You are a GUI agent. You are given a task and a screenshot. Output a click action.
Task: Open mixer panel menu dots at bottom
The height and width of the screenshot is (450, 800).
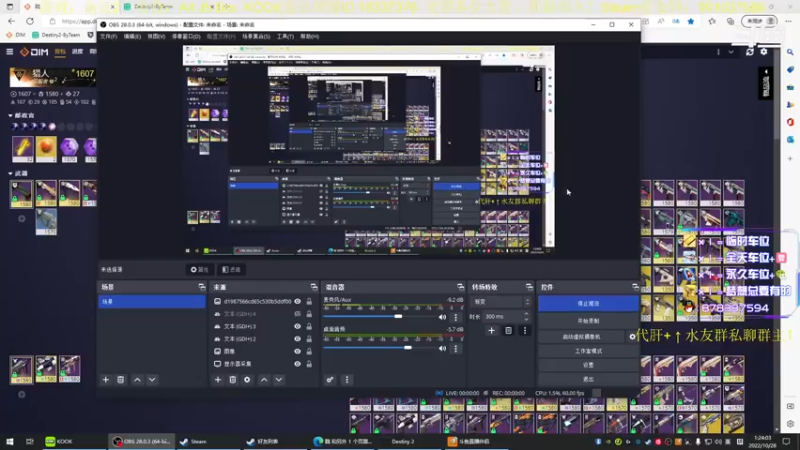click(x=347, y=380)
